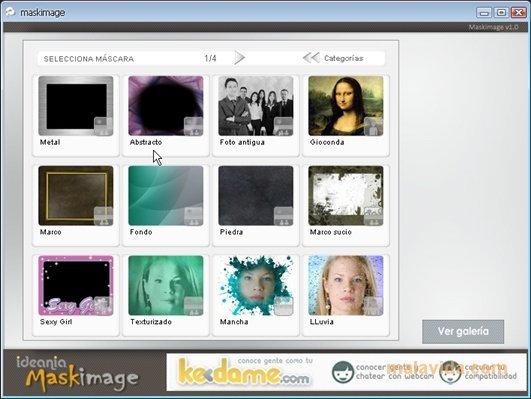Click the people icon on Mancha mask

coord(283,306)
